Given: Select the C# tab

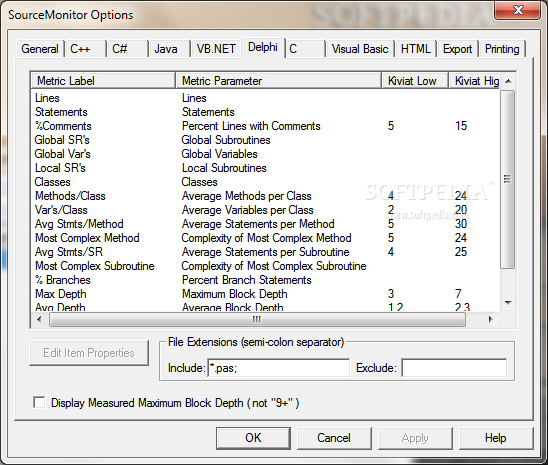Looking at the screenshot, I should coord(128,49).
